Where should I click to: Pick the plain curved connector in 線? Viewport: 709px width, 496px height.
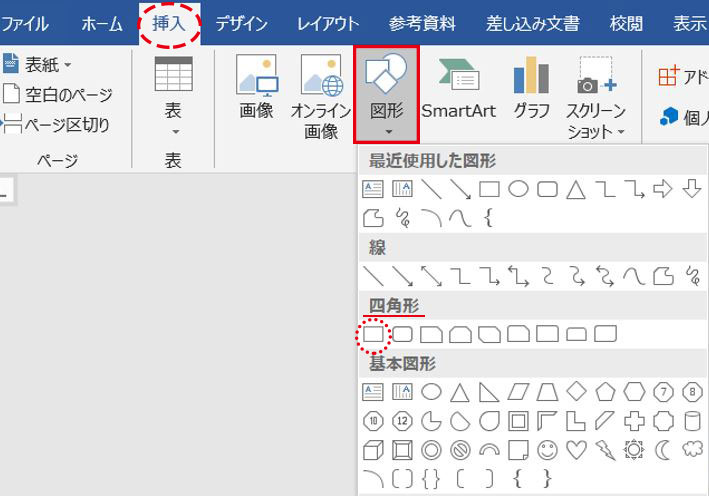coord(548,276)
